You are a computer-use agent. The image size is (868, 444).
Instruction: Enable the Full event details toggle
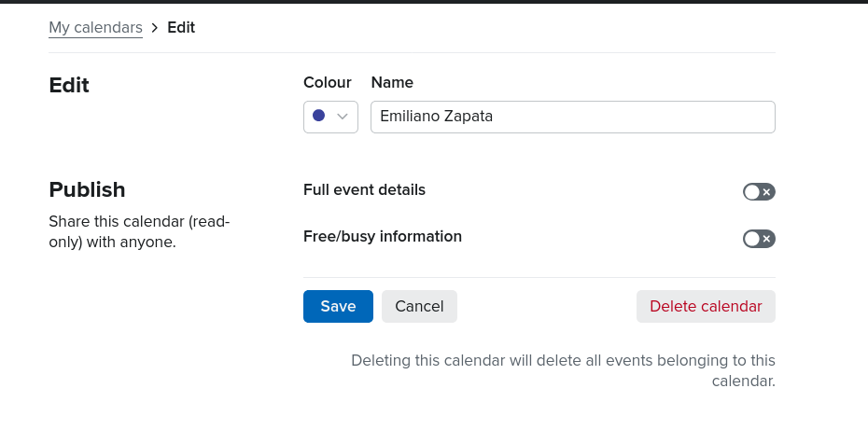759,192
